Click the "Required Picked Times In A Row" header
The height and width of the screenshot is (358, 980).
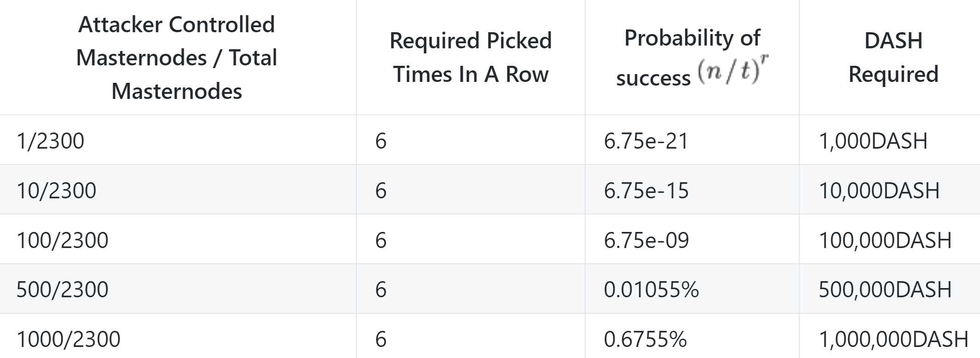(470, 58)
